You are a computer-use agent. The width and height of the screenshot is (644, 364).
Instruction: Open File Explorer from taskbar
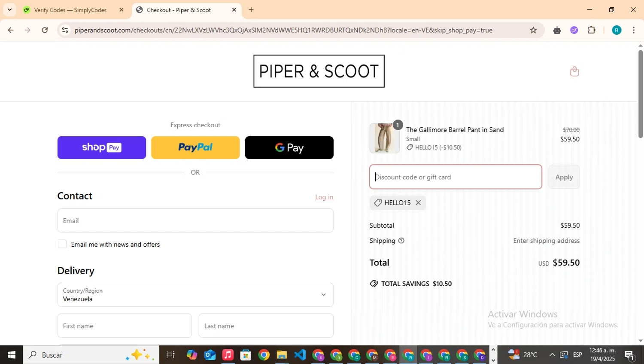tap(282, 355)
